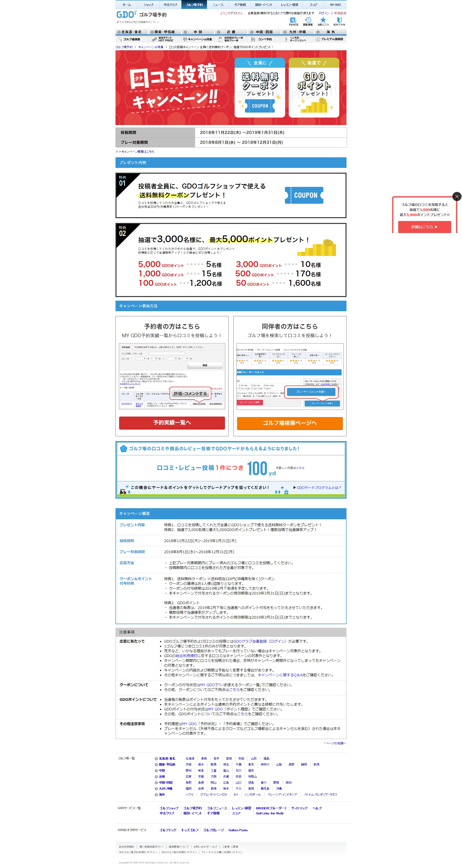This screenshot has width=462, height=868.
Task: Click the ログイン link in header
Action: pyautogui.click(x=324, y=13)
